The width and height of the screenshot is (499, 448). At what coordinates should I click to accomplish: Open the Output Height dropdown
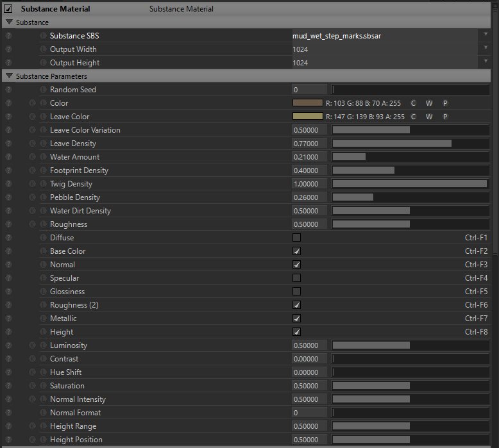486,63
